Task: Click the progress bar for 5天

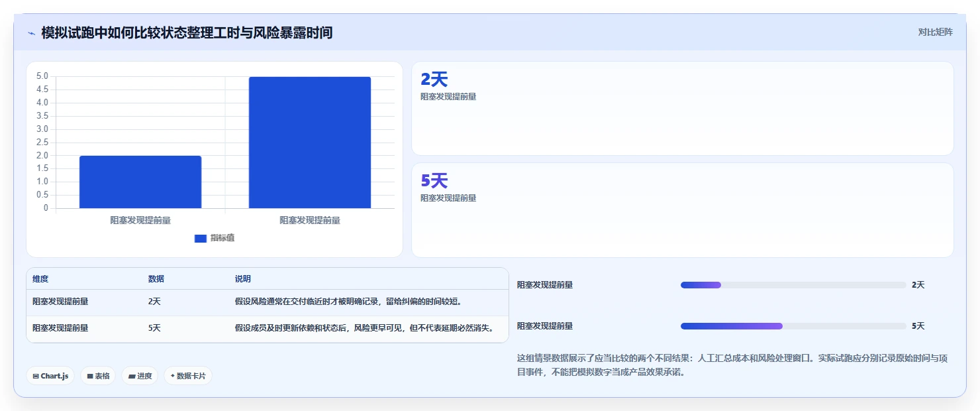Action: [793, 326]
